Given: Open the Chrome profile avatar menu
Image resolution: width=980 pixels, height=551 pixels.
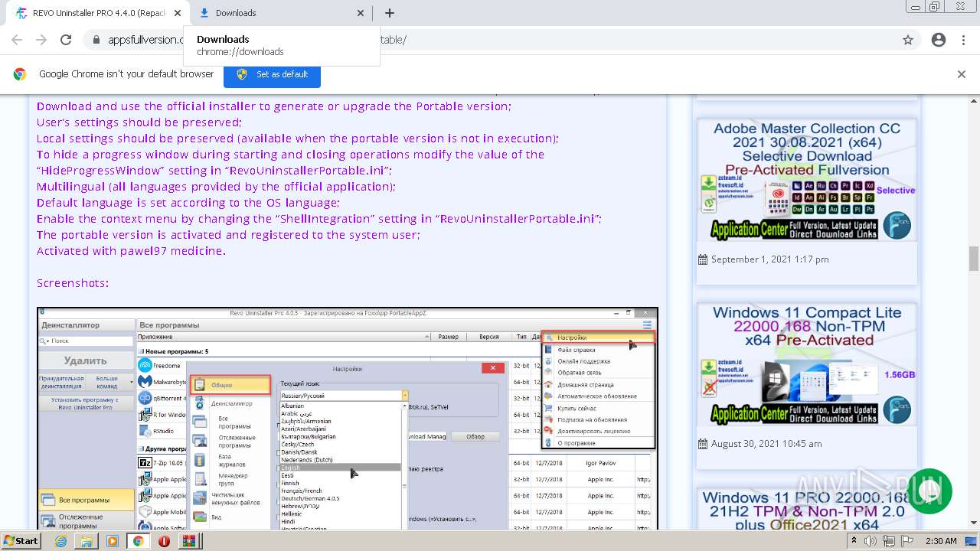Looking at the screenshot, I should click(x=939, y=40).
